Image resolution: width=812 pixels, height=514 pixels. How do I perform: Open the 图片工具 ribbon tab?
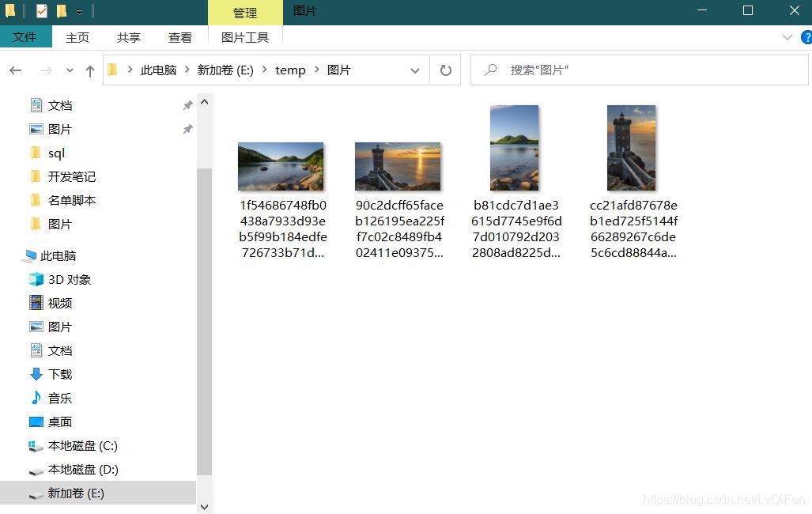click(245, 37)
